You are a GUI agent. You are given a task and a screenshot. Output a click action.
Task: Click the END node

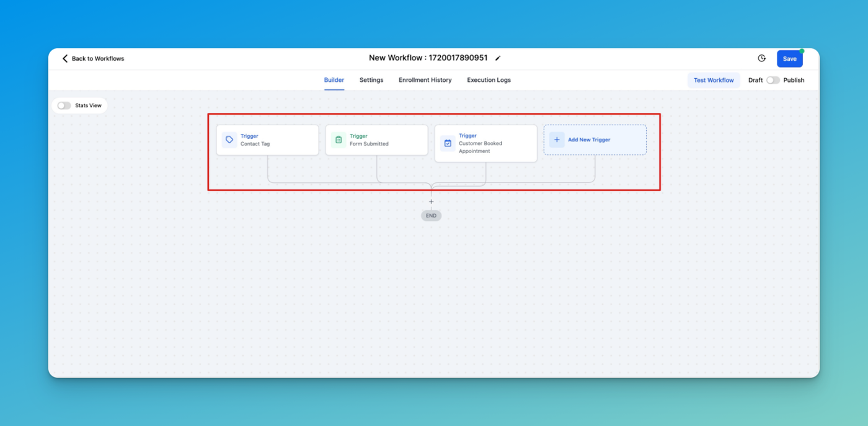click(432, 216)
